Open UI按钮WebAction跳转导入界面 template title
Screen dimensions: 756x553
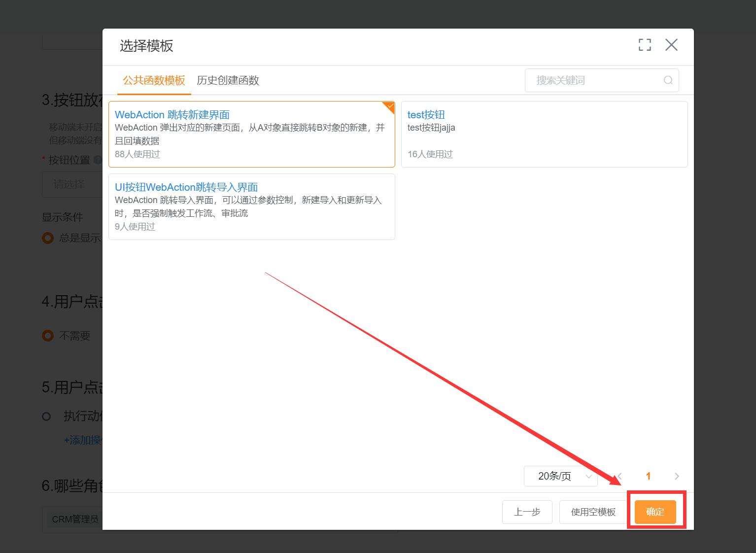point(186,187)
